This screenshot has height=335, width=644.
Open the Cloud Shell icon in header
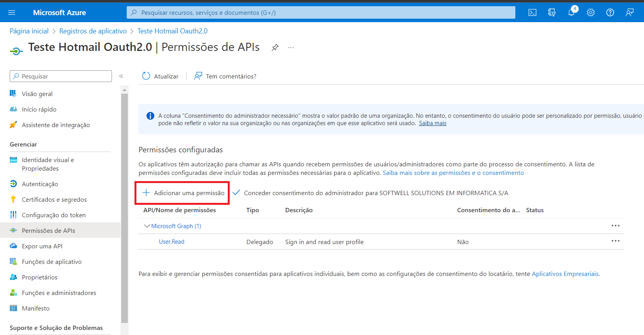532,12
